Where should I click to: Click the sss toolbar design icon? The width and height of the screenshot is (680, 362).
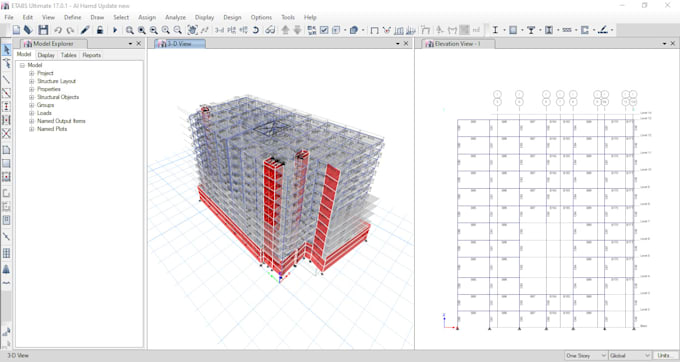pyautogui.click(x=567, y=30)
